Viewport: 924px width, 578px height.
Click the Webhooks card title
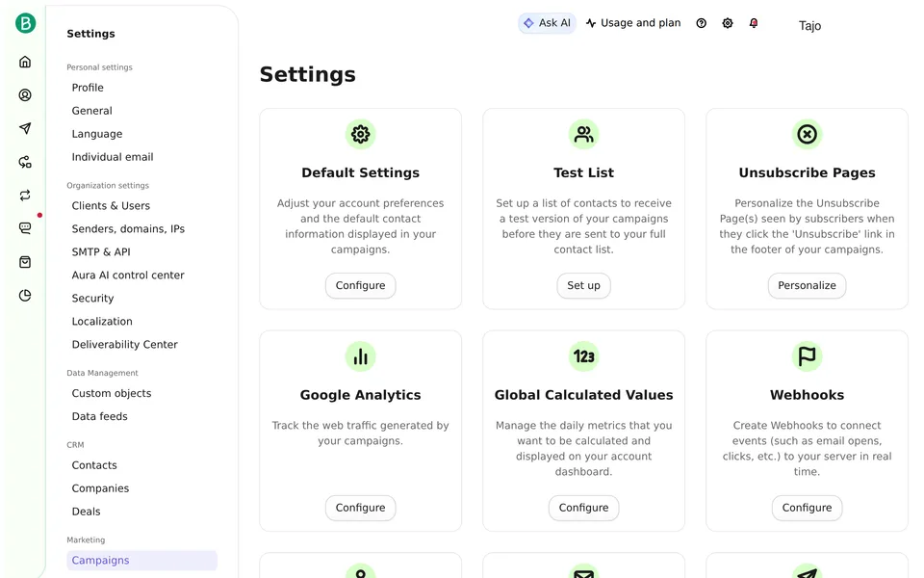coord(808,395)
